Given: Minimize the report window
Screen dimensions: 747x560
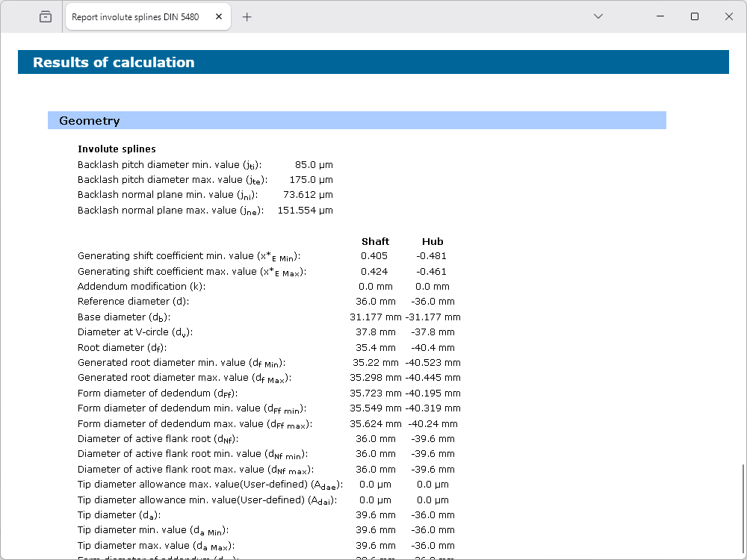Looking at the screenshot, I should 660,16.
